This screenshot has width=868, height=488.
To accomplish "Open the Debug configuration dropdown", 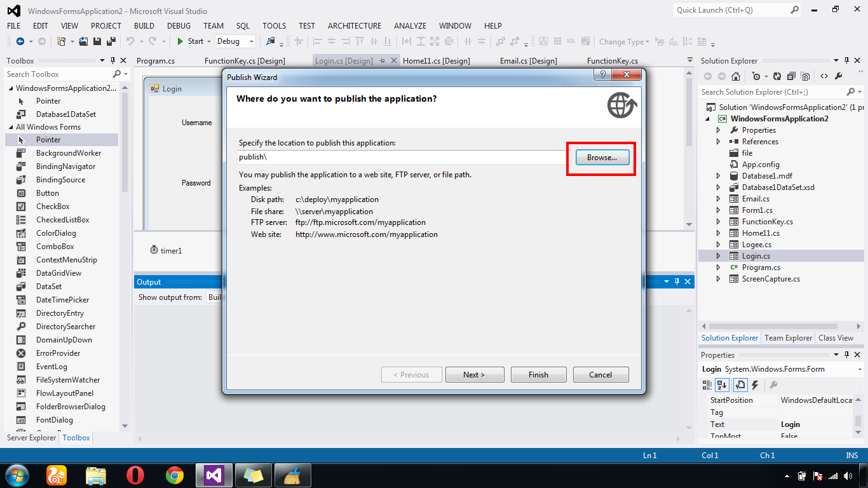I will 252,41.
